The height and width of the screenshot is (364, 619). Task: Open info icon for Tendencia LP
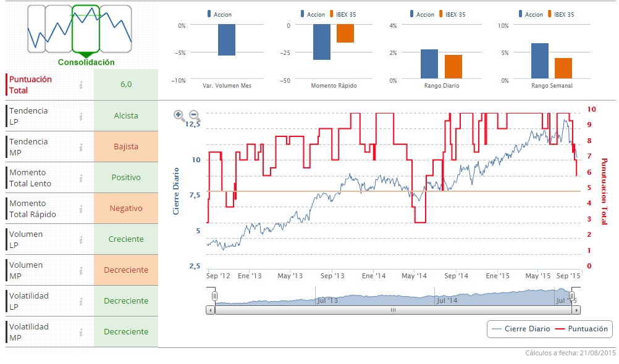81,117
